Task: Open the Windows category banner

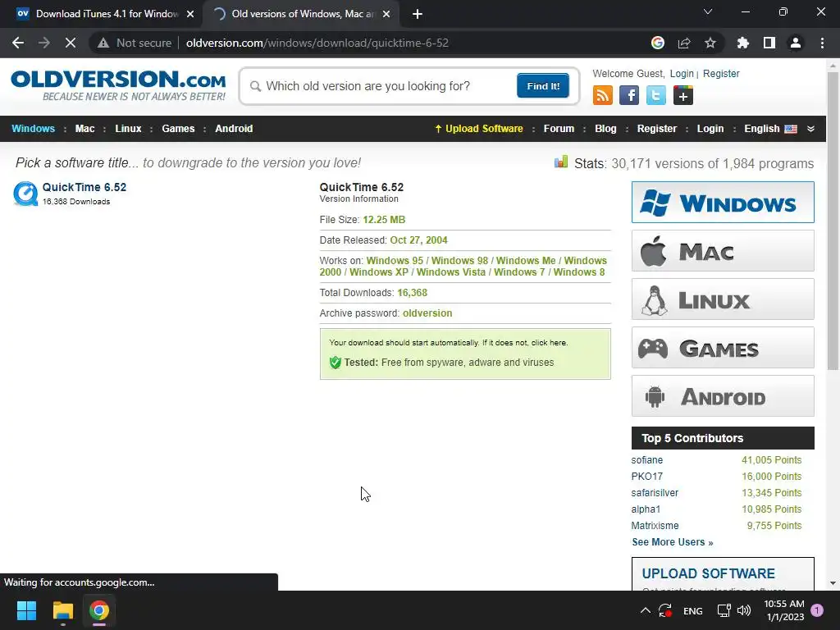Action: [x=723, y=203]
